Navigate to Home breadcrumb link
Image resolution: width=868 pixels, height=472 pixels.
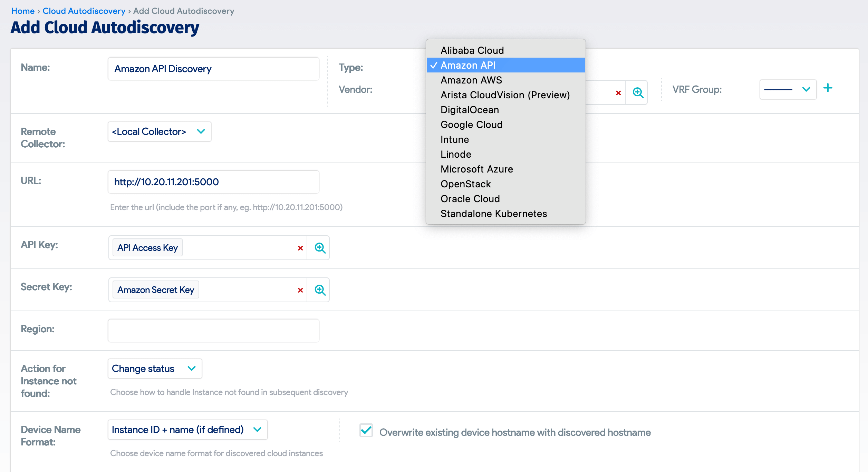tap(23, 11)
